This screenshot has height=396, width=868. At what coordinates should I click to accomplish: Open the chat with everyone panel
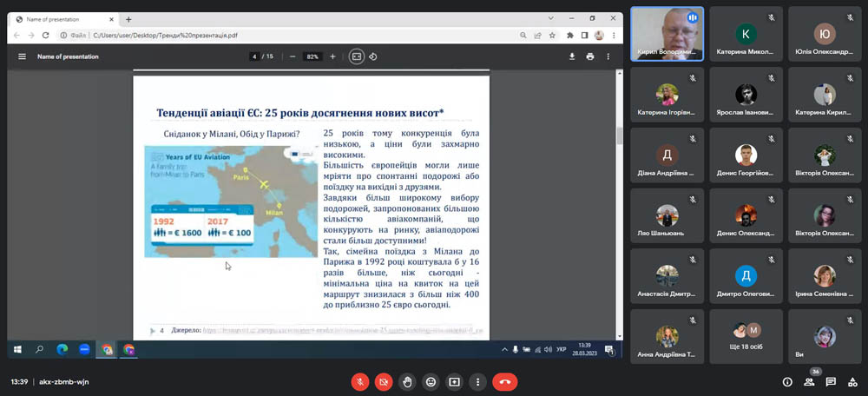click(831, 381)
